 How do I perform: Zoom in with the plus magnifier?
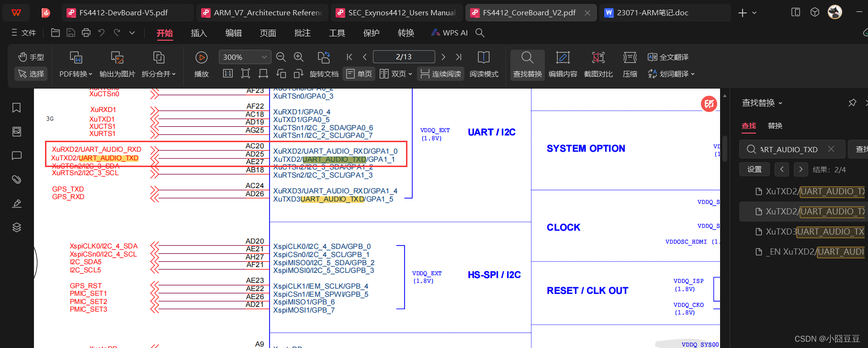click(x=299, y=57)
